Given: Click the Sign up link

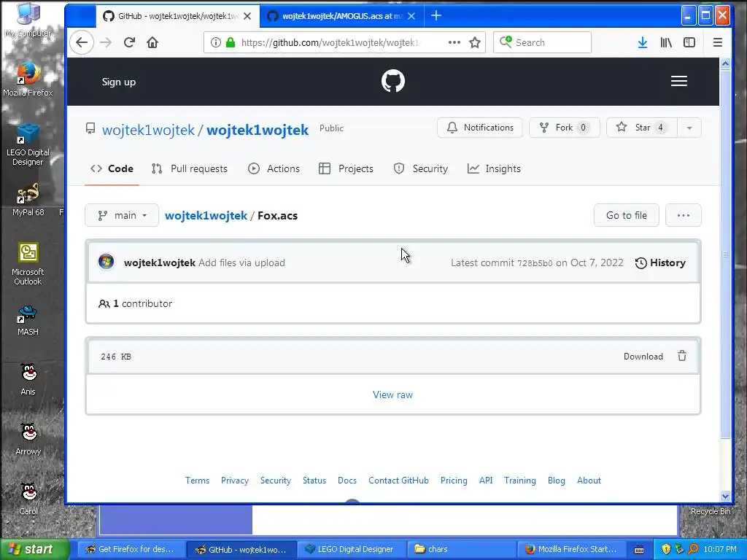Looking at the screenshot, I should (x=119, y=82).
